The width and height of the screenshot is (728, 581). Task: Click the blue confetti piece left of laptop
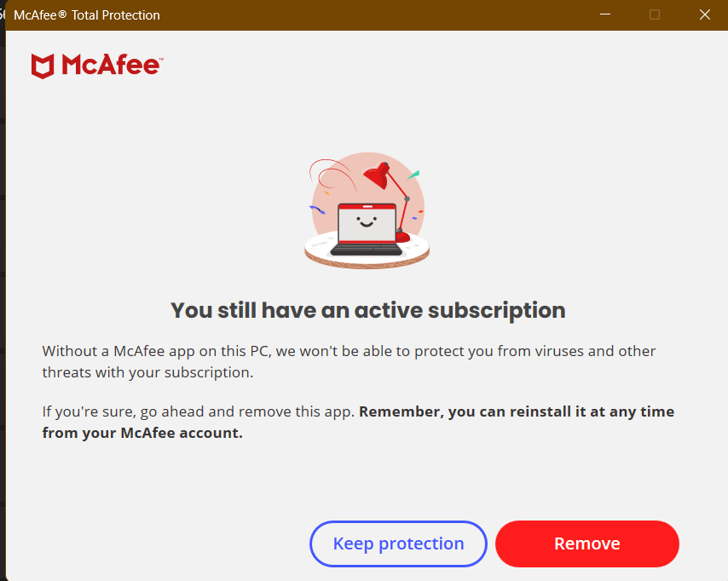click(x=317, y=210)
